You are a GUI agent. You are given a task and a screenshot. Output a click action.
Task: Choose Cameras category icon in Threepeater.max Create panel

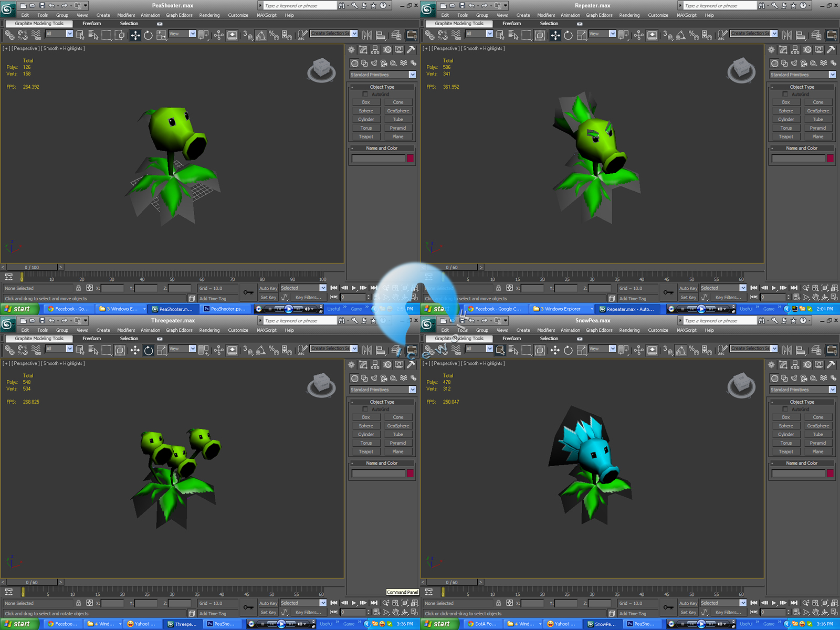pos(384,378)
